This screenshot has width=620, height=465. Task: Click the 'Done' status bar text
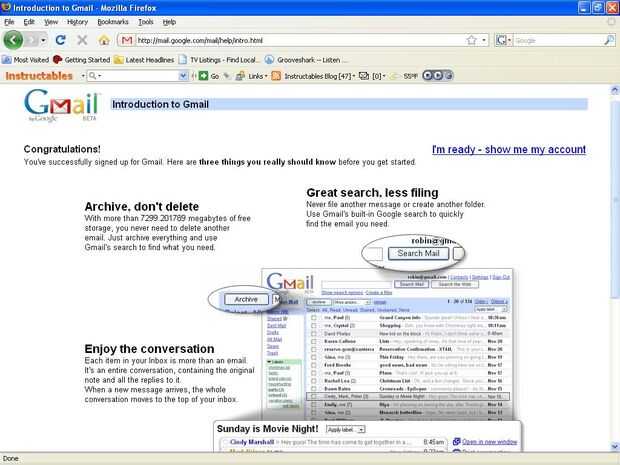pos(11,459)
